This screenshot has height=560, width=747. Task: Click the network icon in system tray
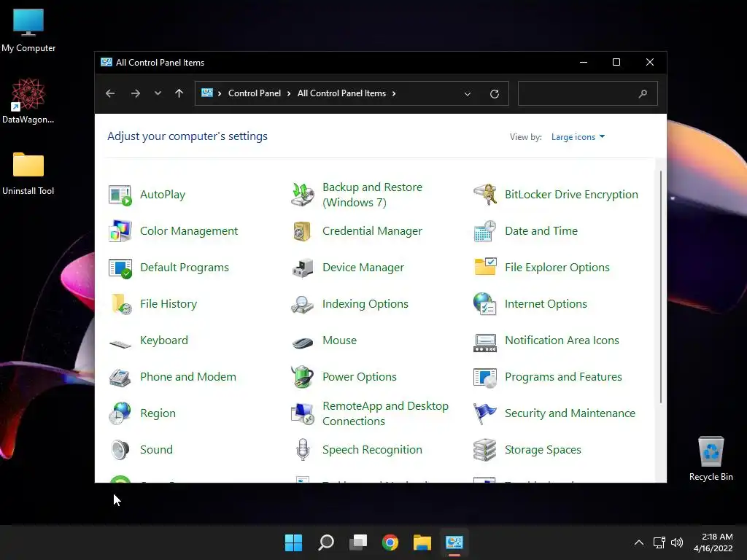pos(659,542)
